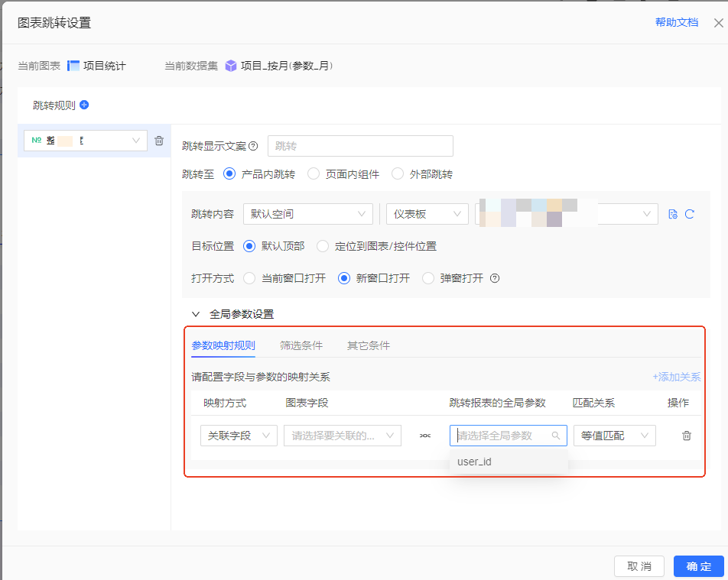Click the refresh icon next to jump content
Viewport: 728px width, 580px height.
point(690,214)
